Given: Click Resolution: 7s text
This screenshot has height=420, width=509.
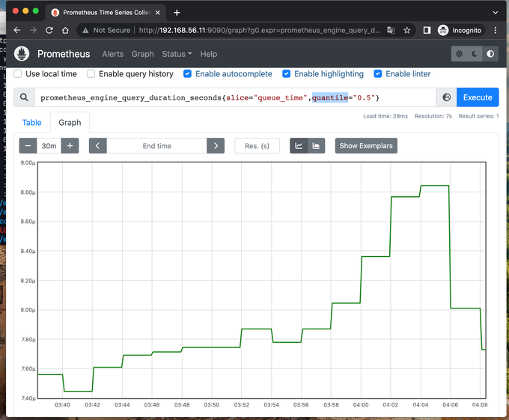Looking at the screenshot, I should (433, 116).
